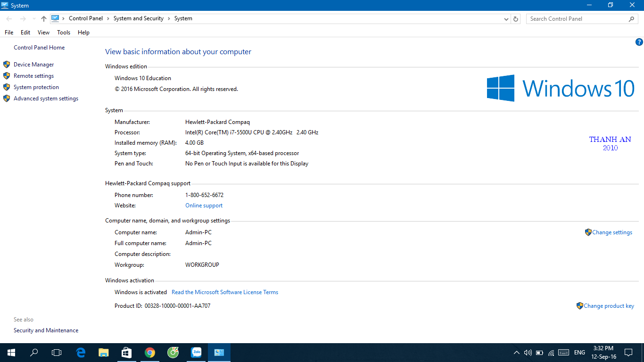Open the File menu
This screenshot has width=644, height=362.
click(x=9, y=33)
